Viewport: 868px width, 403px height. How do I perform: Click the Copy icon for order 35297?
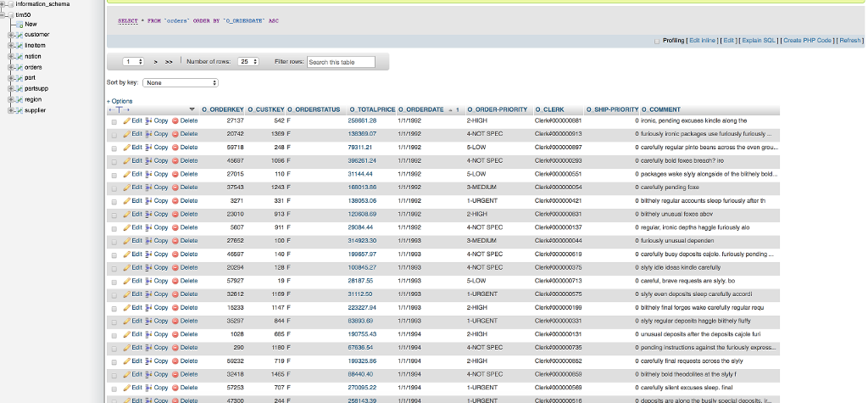(148, 321)
